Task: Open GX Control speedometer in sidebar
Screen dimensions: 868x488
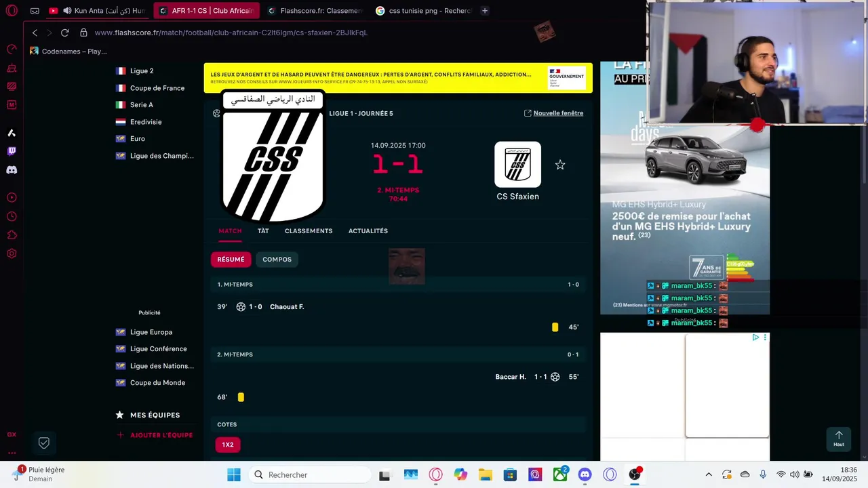Action: coord(12,49)
